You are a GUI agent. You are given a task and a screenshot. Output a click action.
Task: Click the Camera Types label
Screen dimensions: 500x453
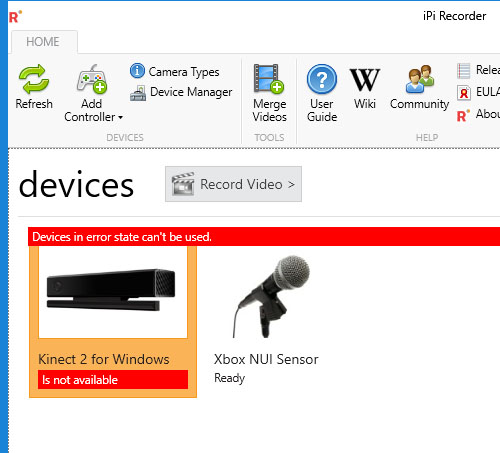pos(184,72)
